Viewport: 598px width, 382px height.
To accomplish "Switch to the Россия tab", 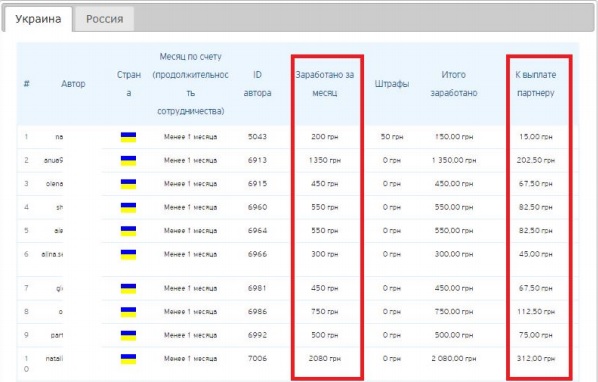I will point(104,19).
